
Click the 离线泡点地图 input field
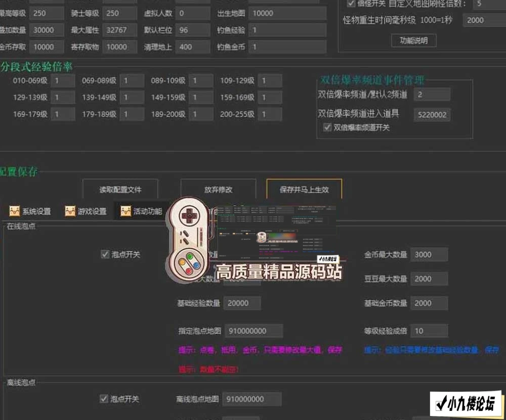[x=252, y=399]
